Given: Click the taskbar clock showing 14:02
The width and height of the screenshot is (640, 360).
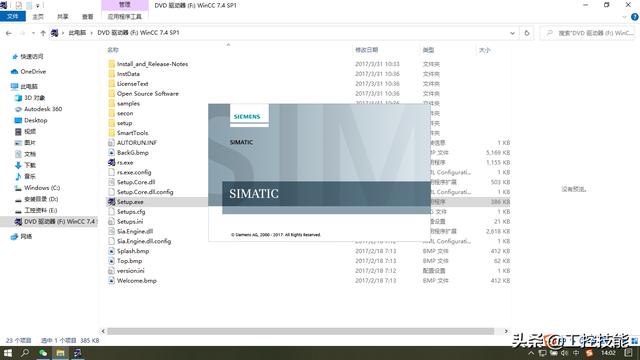Looking at the screenshot, I should pyautogui.click(x=608, y=353).
